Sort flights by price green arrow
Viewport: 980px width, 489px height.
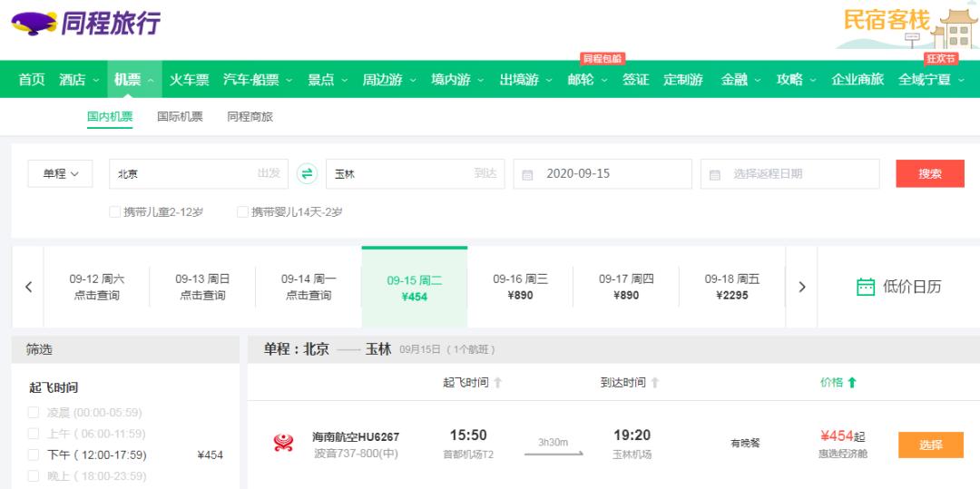pyautogui.click(x=852, y=383)
